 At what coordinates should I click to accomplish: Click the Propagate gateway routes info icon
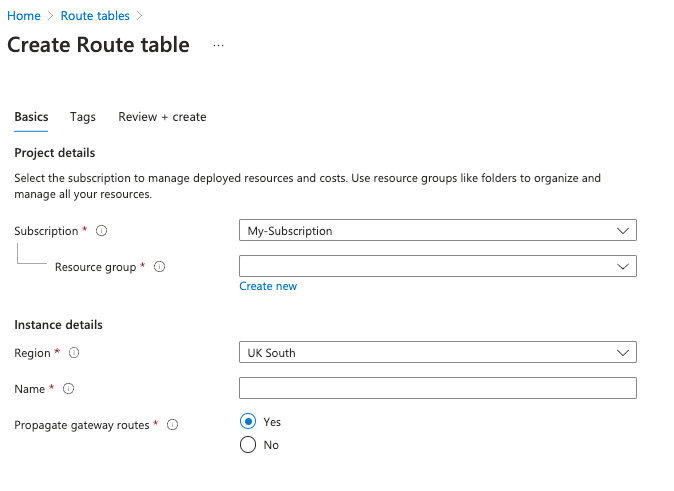tap(172, 425)
